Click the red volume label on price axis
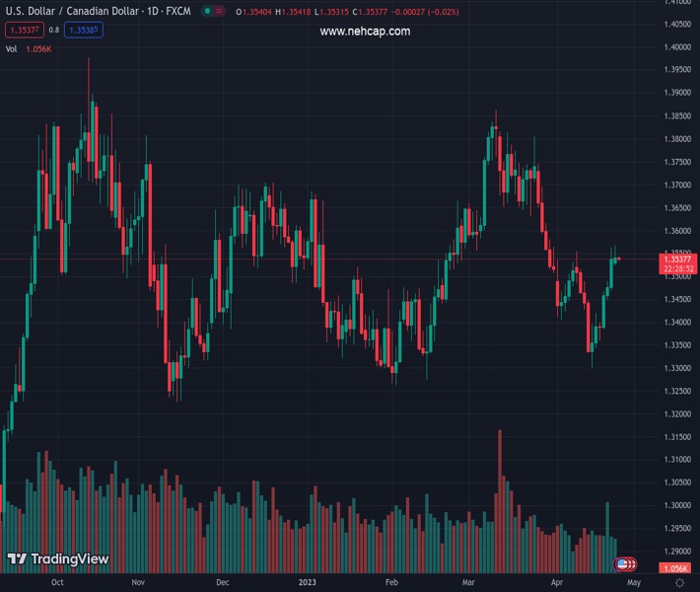700x592 pixels. pos(676,569)
